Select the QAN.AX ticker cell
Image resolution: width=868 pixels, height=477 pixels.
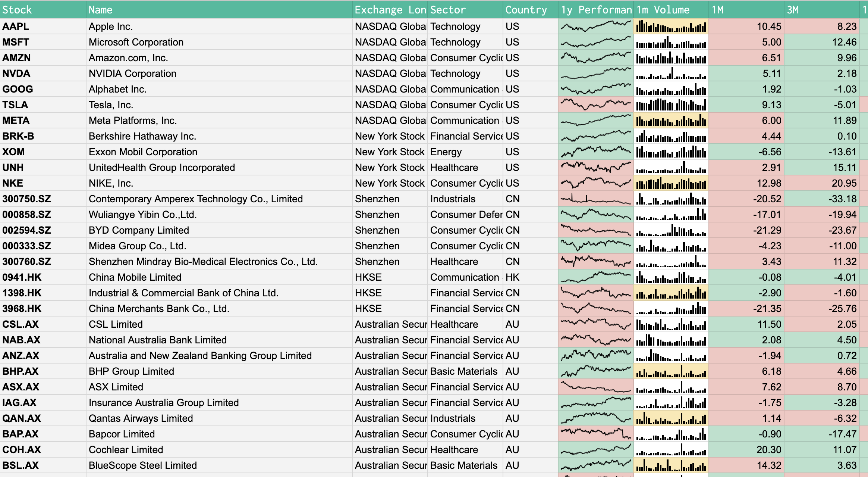[43, 418]
